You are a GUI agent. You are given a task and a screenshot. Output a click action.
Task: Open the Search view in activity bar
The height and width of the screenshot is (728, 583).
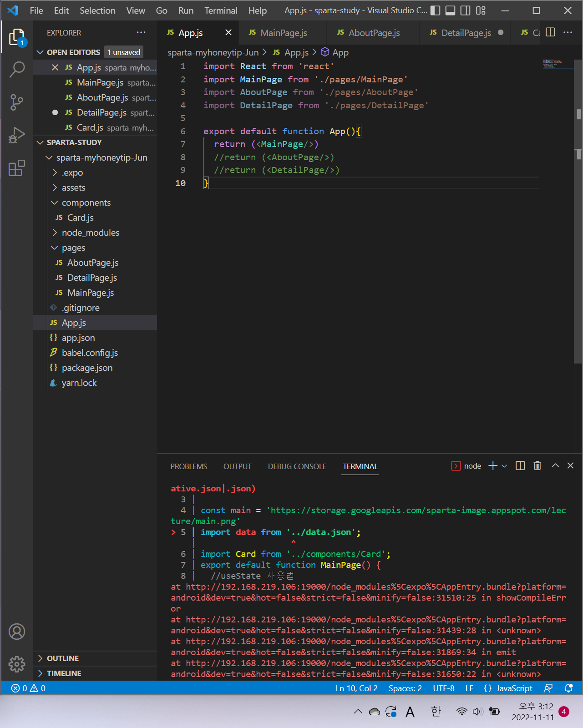click(17, 69)
